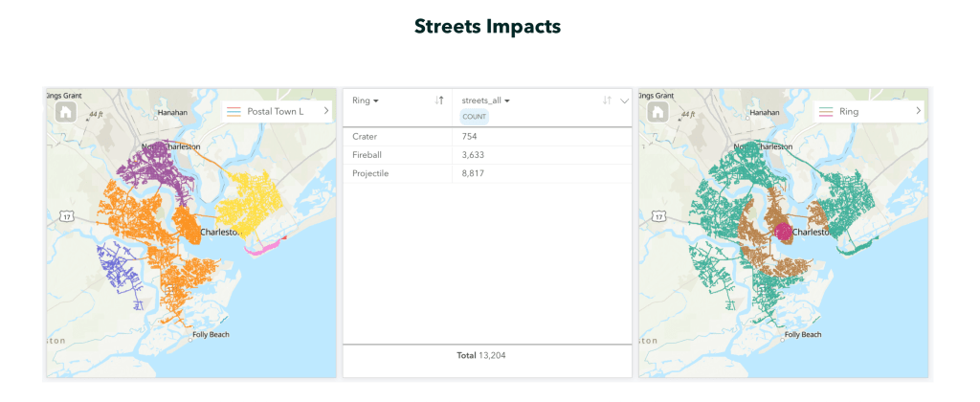Click the Ring legend lines icon
Screen dimensions: 980x402
[825, 112]
